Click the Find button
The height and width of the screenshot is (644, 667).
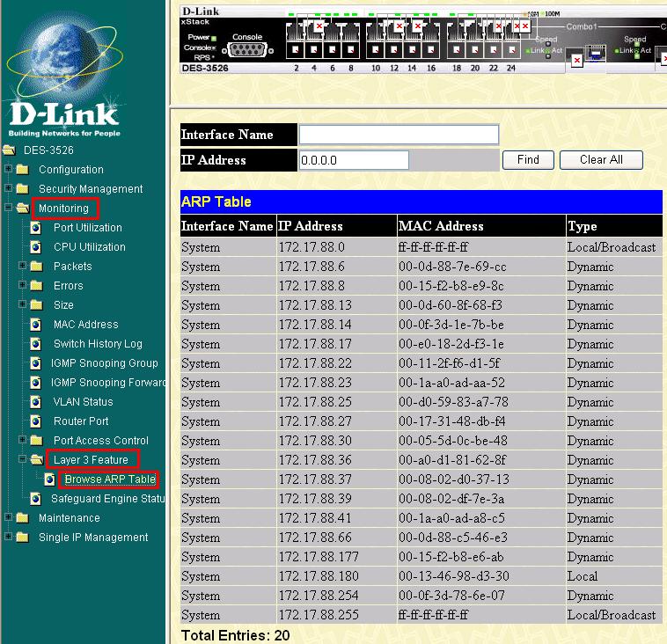pyautogui.click(x=528, y=160)
